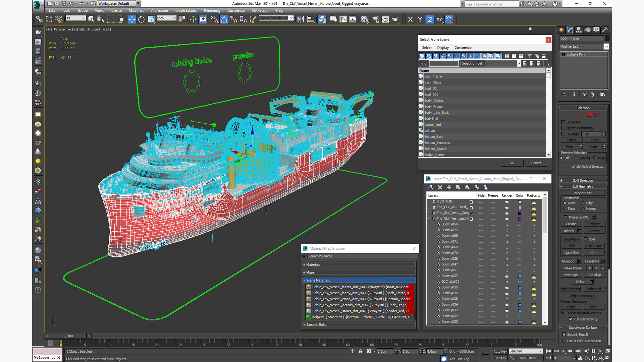Select Edge constraint radio button
644x362 pixels.
point(583,203)
